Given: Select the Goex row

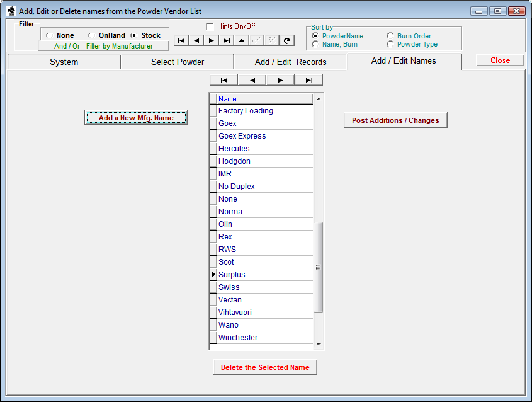Looking at the screenshot, I should pyautogui.click(x=264, y=123).
